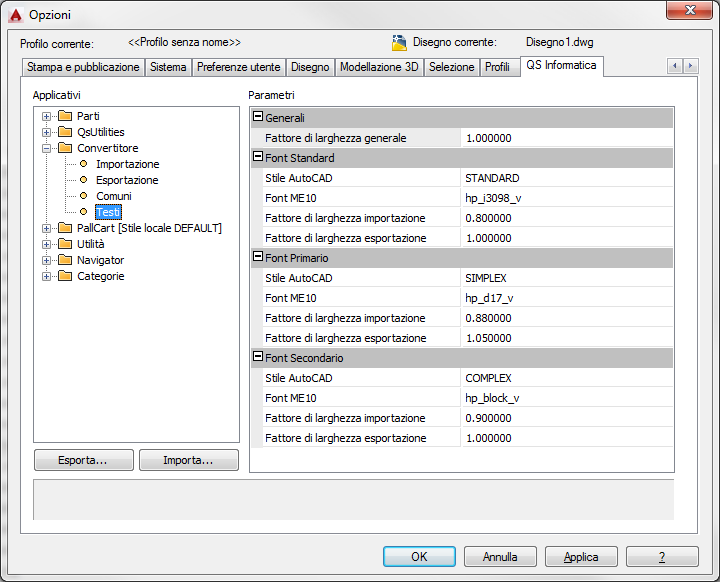
Task: Click the Esportazione node bullet icon
Action: click(x=83, y=180)
